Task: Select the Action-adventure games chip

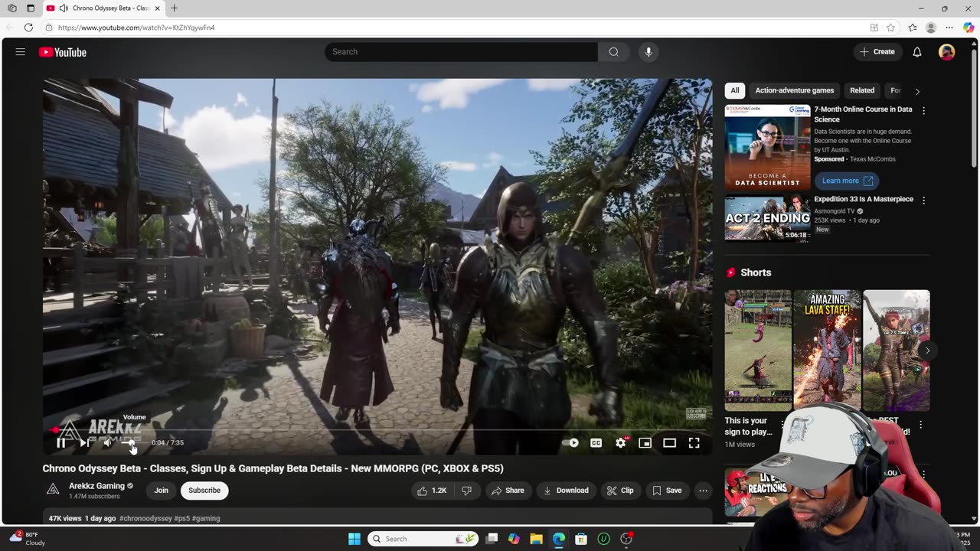Action: [795, 90]
